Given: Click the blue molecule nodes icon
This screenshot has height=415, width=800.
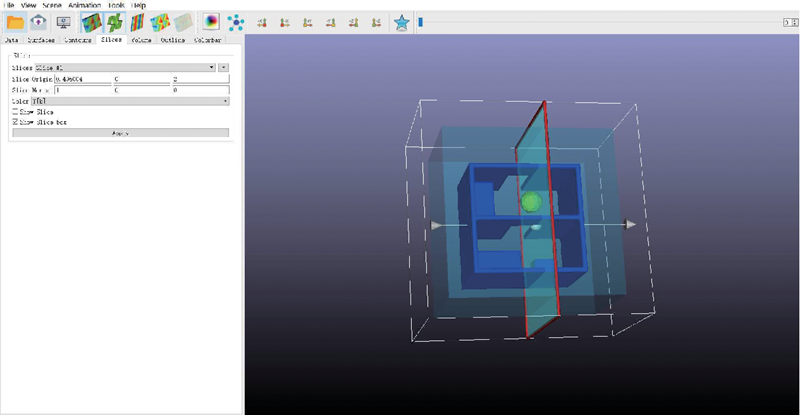Looking at the screenshot, I should point(235,22).
